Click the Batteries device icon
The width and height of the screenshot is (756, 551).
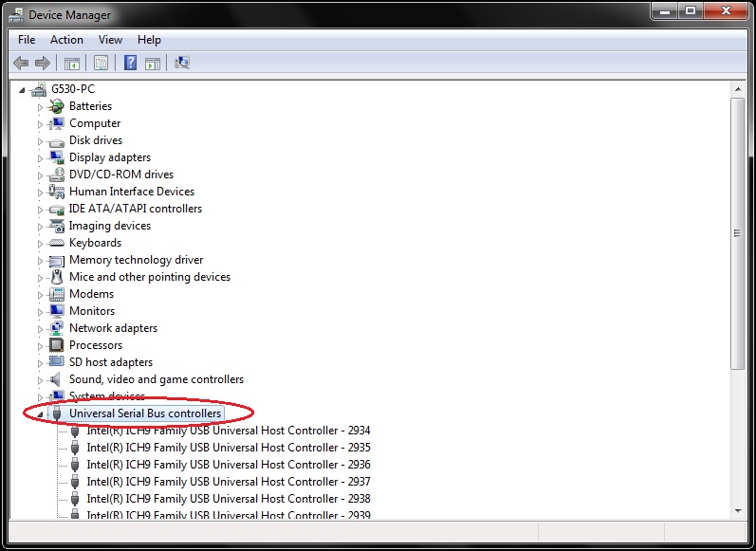coord(57,106)
